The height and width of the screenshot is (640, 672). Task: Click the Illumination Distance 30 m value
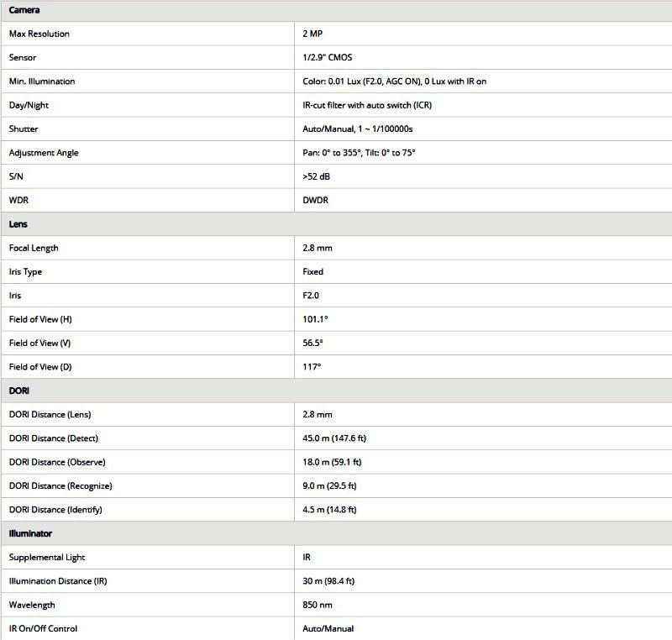(330, 581)
